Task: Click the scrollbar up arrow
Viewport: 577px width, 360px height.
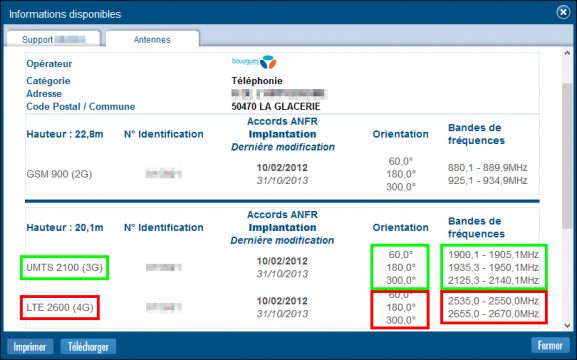Action: point(567,53)
